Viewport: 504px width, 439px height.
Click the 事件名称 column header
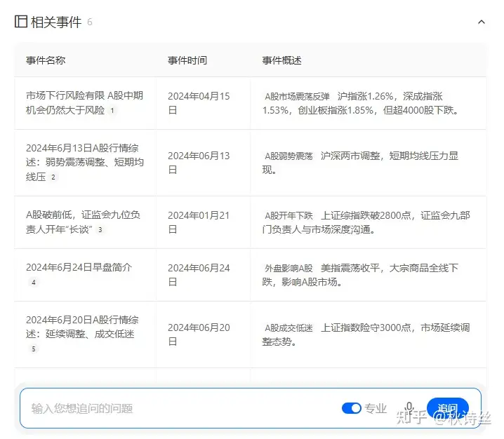coord(46,60)
